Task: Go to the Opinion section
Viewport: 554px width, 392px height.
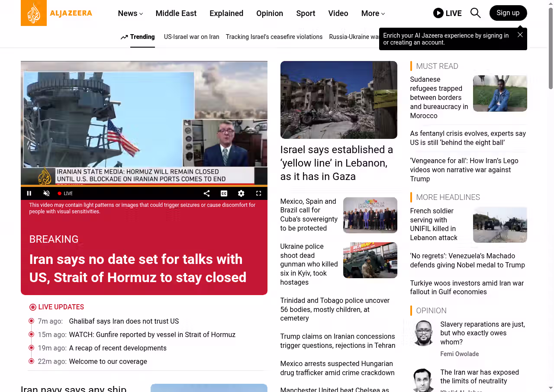Action: 270,13
